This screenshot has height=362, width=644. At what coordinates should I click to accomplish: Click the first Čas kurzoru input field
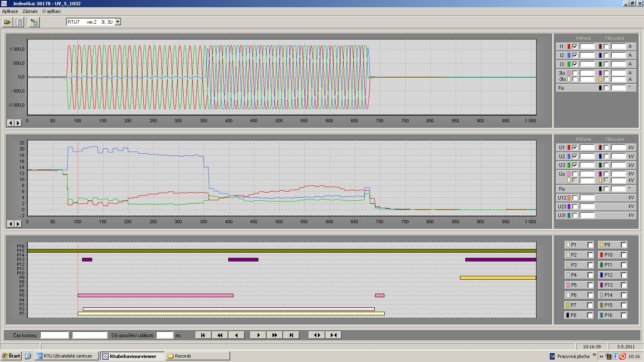(x=54, y=335)
